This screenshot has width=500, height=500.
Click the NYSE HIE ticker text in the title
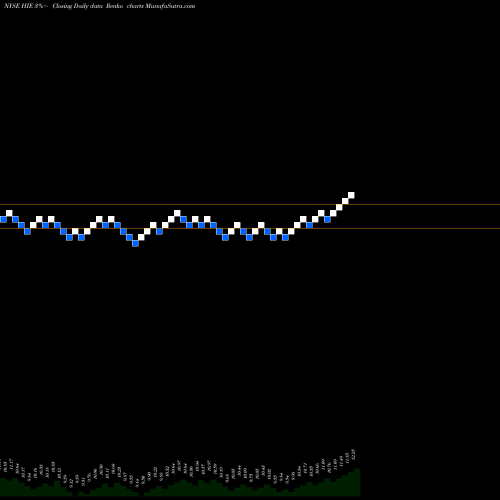coord(18,6)
